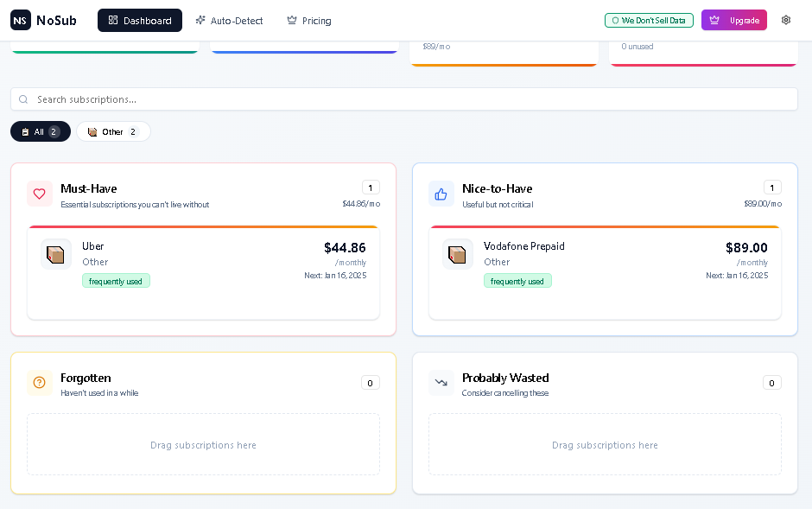
Task: Click the question mark icon on Forgotten
Action: [x=39, y=383]
